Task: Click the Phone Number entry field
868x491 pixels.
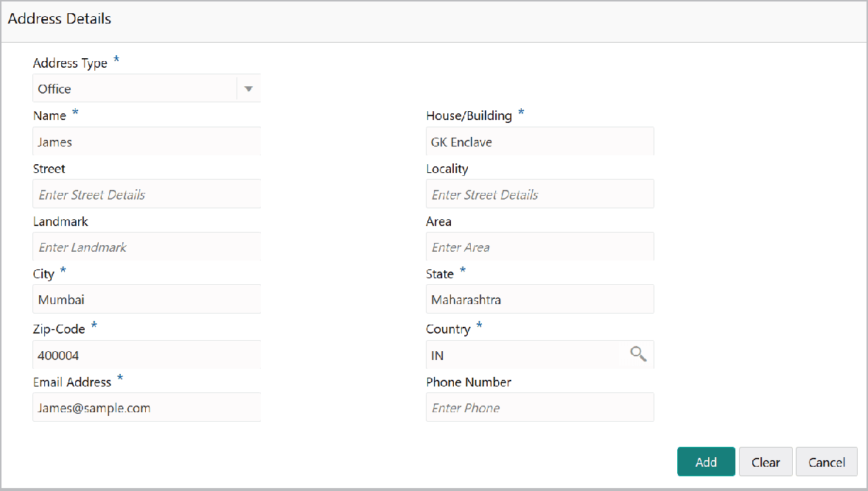Action: point(539,407)
